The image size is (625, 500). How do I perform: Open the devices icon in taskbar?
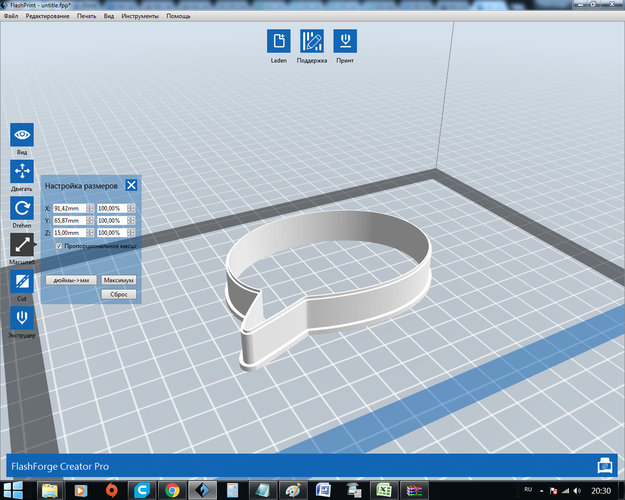click(x=353, y=490)
